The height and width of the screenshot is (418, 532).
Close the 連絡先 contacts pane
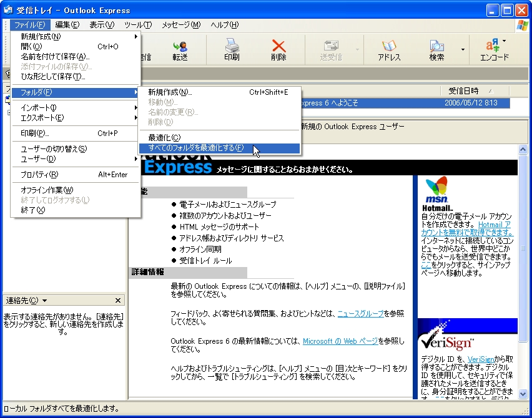click(x=118, y=300)
